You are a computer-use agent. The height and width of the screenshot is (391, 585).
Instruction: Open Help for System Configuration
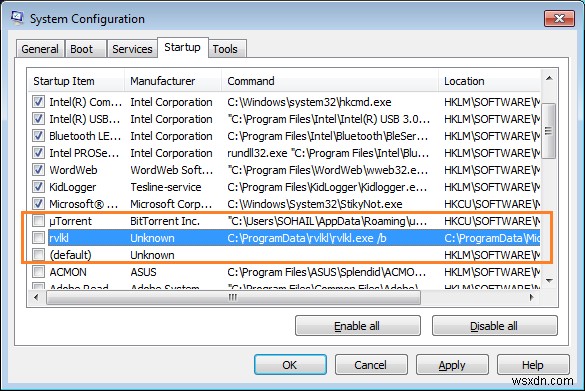(x=533, y=365)
